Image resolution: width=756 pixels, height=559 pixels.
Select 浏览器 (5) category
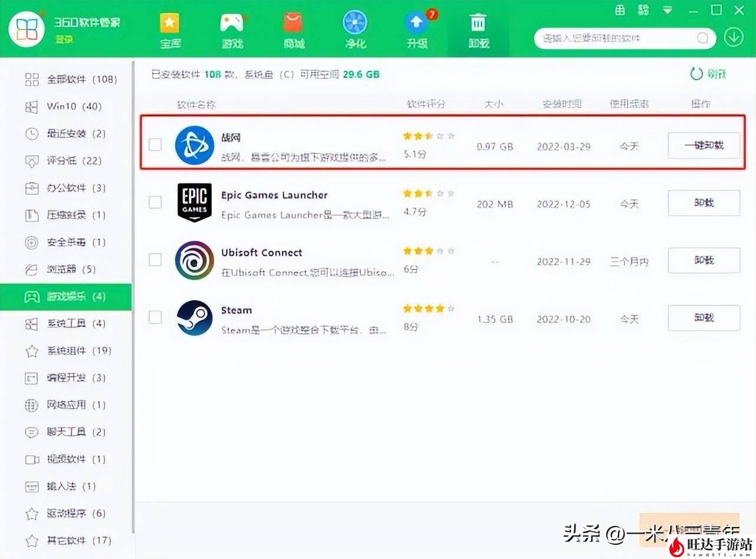tap(66, 269)
